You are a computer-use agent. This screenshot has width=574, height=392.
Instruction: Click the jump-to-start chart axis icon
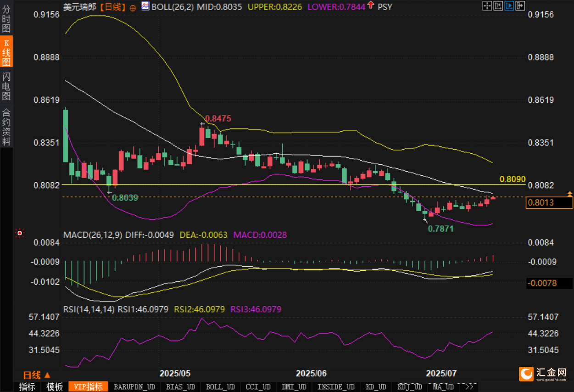point(498,6)
